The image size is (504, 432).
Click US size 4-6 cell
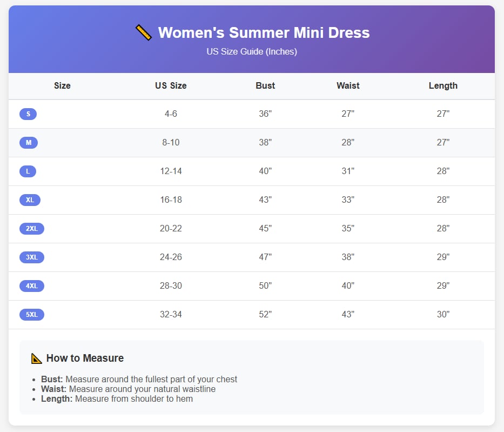[x=171, y=114]
